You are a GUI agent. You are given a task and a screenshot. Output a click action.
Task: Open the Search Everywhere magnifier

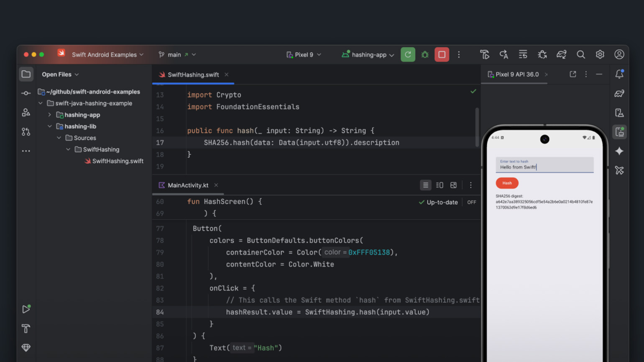pyautogui.click(x=580, y=55)
